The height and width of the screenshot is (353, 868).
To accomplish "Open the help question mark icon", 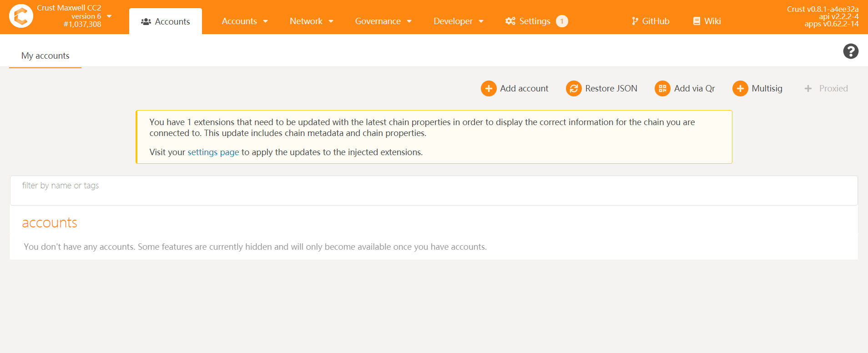I will pos(850,51).
